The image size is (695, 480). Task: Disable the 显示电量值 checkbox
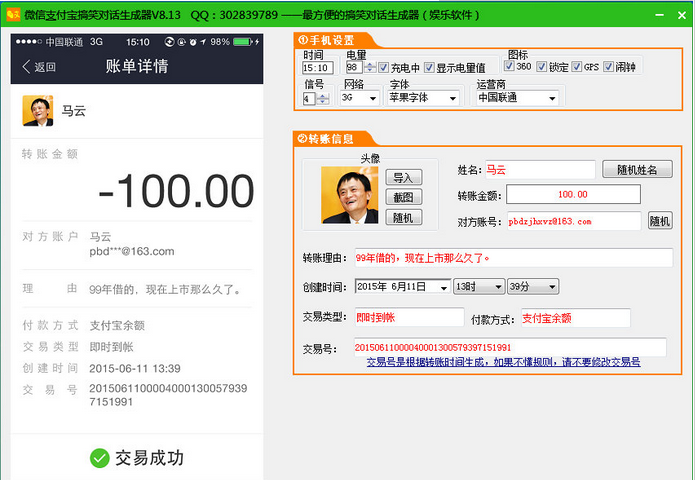pos(429,67)
